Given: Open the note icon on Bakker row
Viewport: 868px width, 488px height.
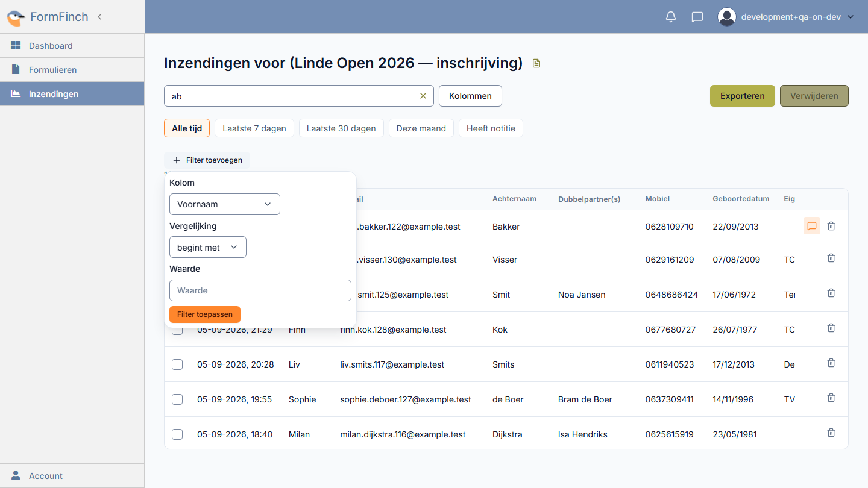Looking at the screenshot, I should click(x=812, y=226).
